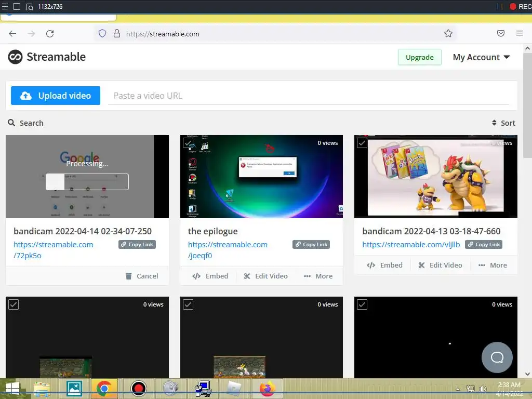Click Edit Video for 'the epilogue'

(265, 276)
